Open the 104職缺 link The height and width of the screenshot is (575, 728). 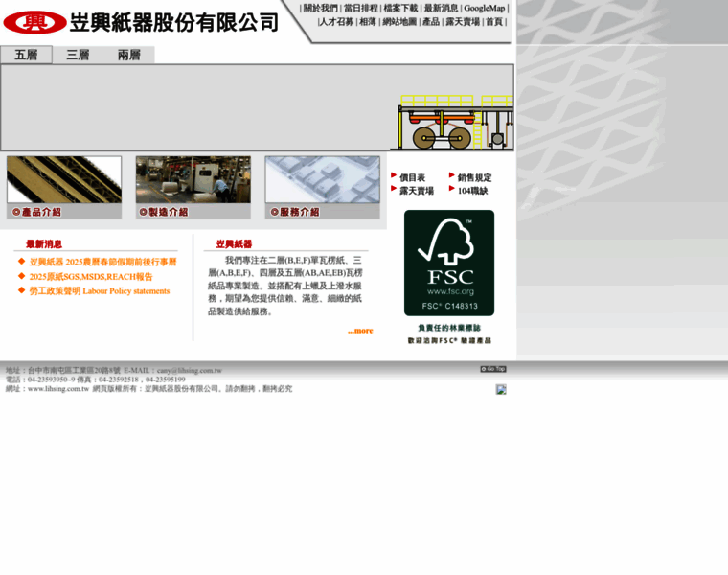tap(472, 191)
